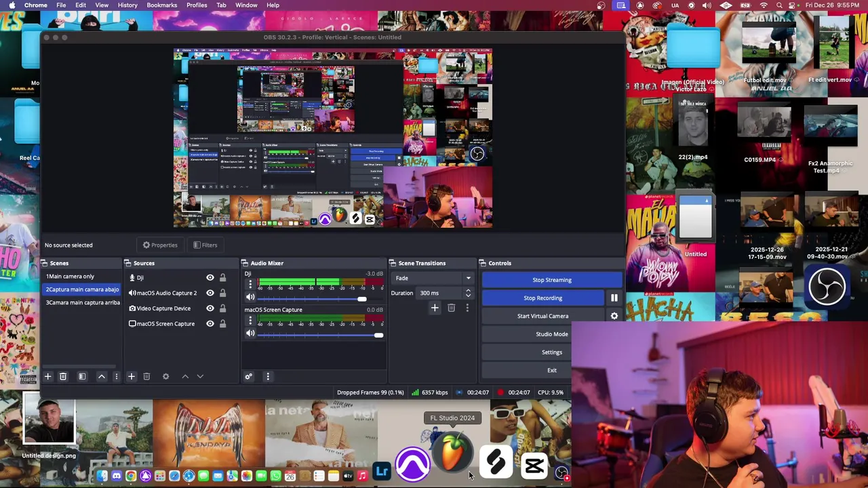
Task: Select scene 1Main camera only
Action: click(81, 277)
